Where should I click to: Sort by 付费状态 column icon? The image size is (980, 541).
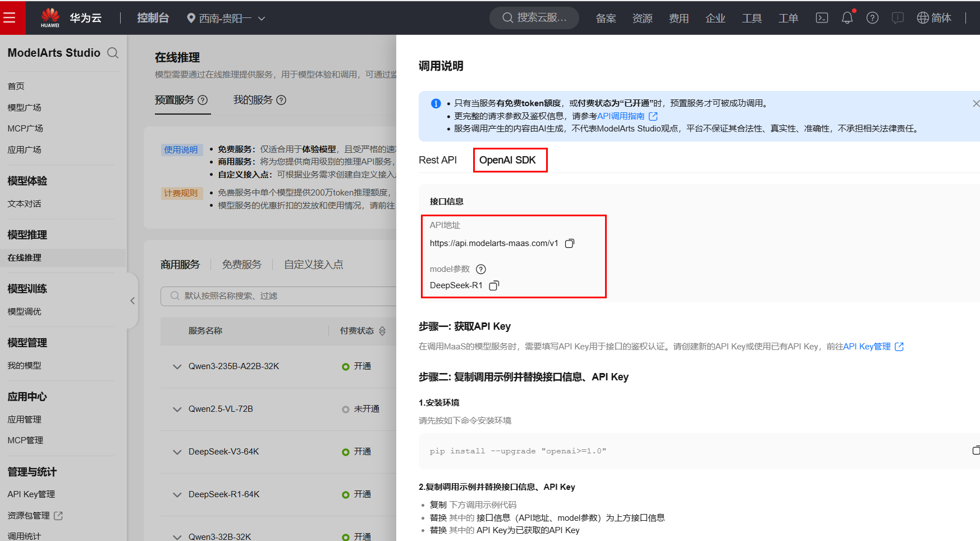[382, 331]
